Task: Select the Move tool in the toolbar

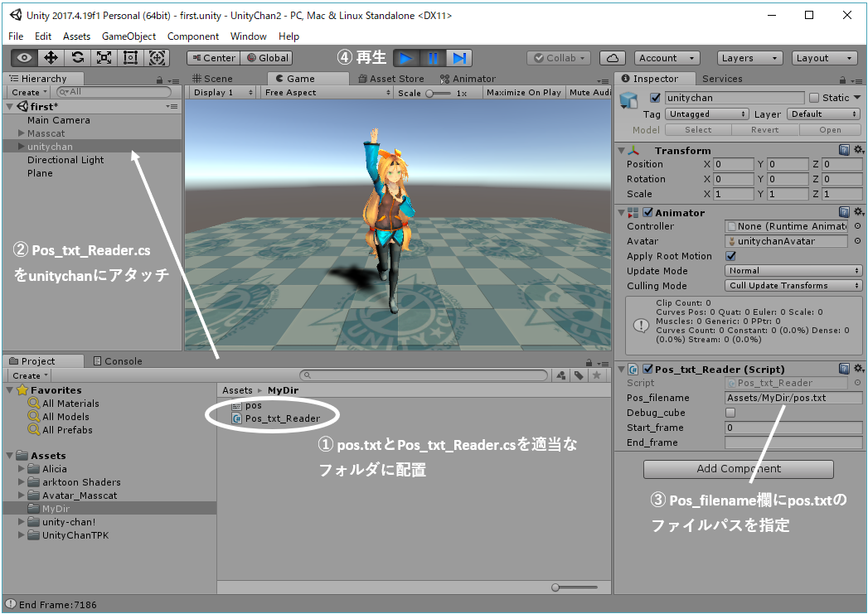Action: (51, 58)
